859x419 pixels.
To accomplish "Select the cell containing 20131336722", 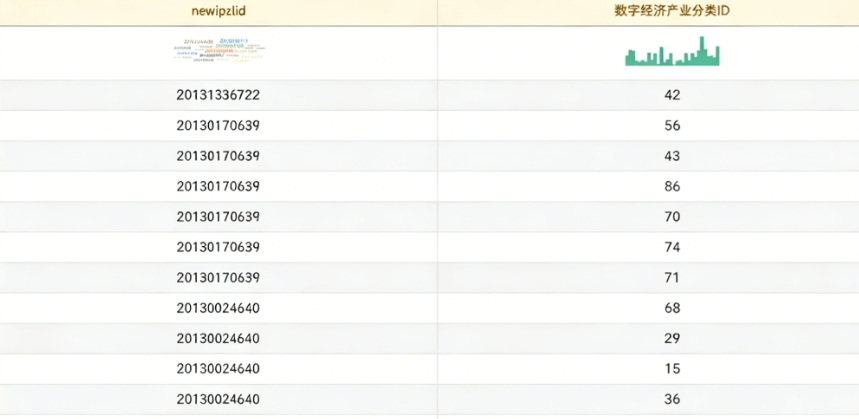I will pyautogui.click(x=218, y=95).
